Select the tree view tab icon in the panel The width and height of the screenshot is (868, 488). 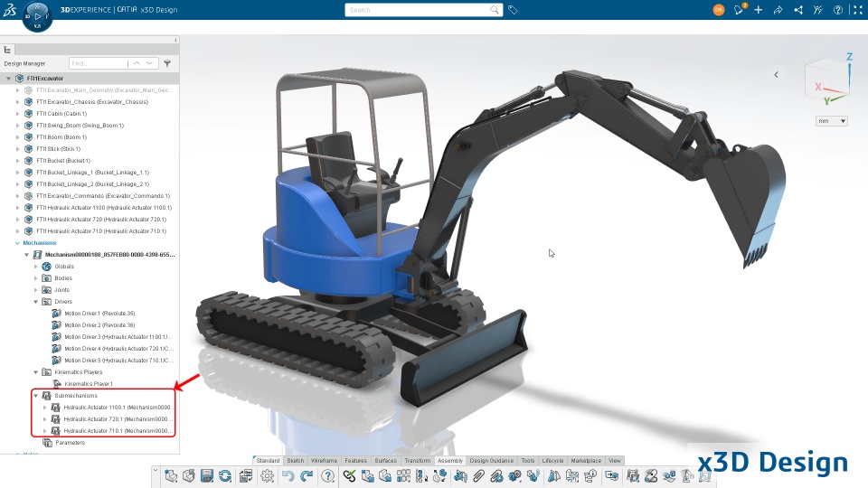coord(8,50)
